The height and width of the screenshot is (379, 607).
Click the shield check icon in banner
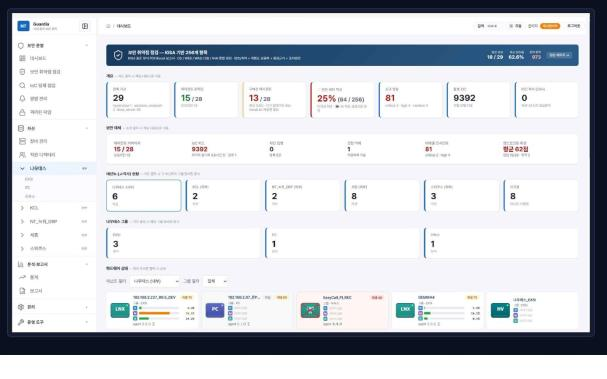click(x=118, y=55)
